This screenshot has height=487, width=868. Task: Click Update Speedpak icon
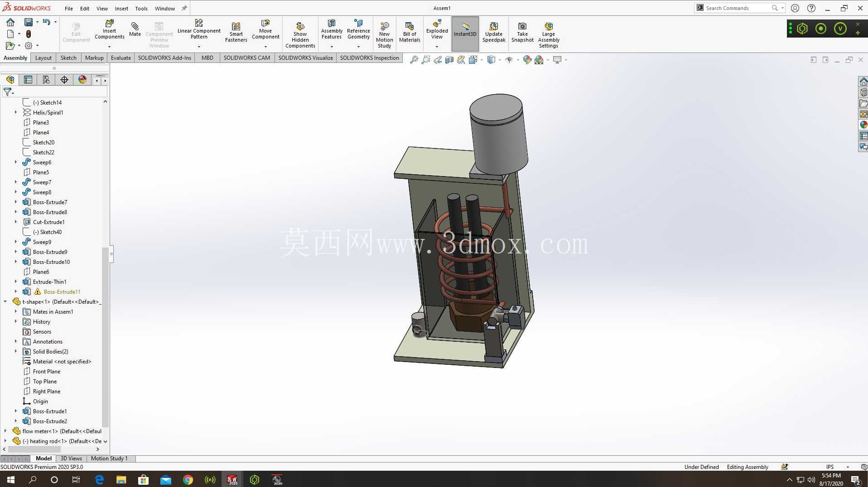[x=493, y=32]
